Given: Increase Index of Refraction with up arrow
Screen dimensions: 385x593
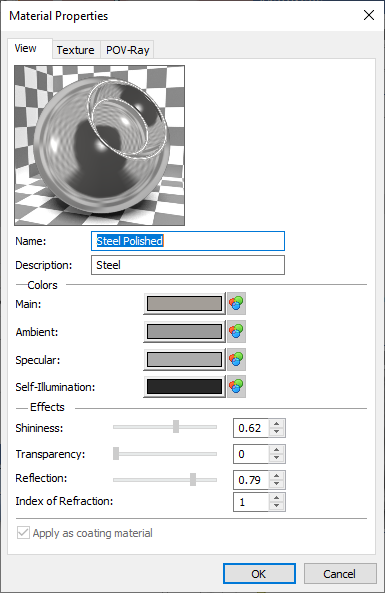Looking at the screenshot, I should click(x=277, y=498).
